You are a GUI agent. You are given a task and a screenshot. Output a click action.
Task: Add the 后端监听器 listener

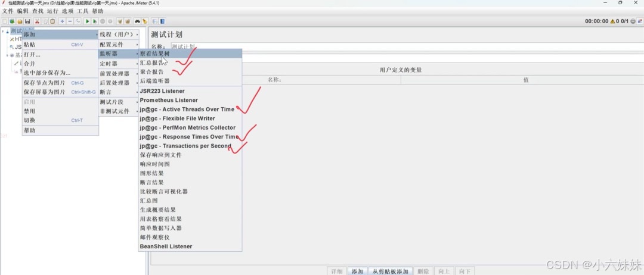[x=190, y=81]
